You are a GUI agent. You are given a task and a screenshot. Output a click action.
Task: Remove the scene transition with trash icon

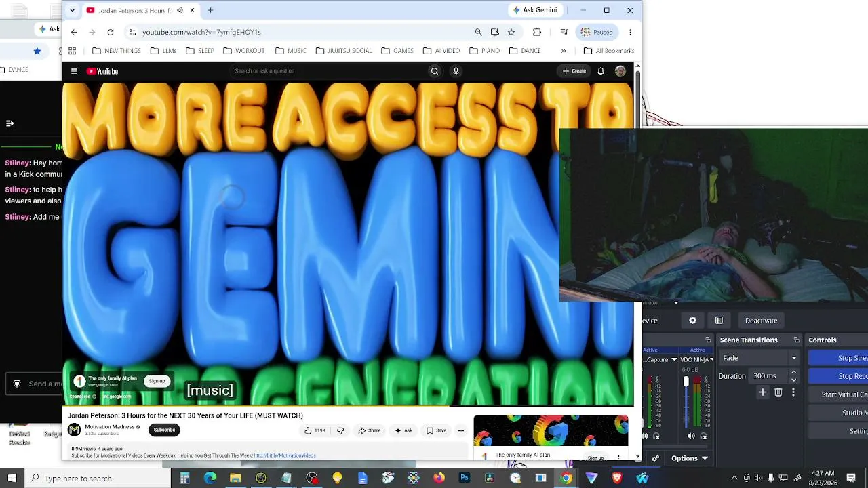778,392
